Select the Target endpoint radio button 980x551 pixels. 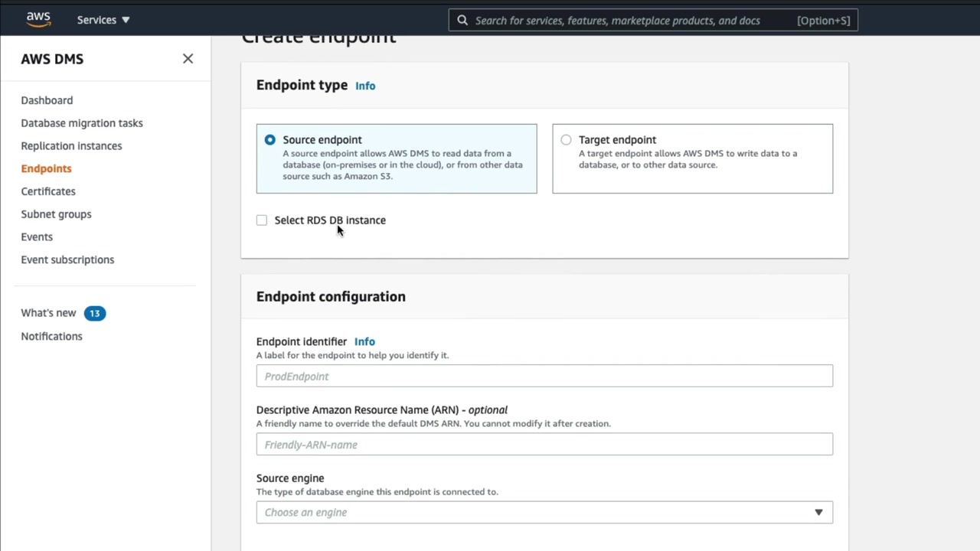click(566, 140)
